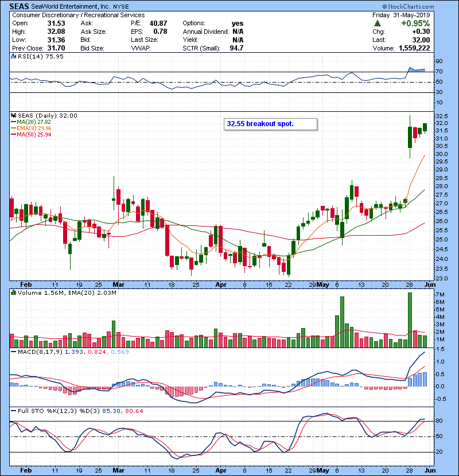Click the Consumer Discretionary / Recreational Services sector text
The width and height of the screenshot is (459, 476).
(79, 15)
